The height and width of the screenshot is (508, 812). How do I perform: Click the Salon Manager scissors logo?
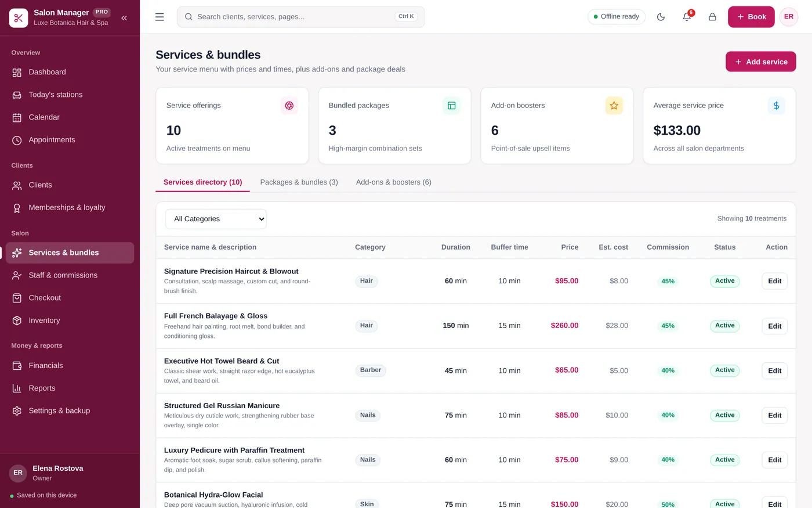(x=19, y=18)
